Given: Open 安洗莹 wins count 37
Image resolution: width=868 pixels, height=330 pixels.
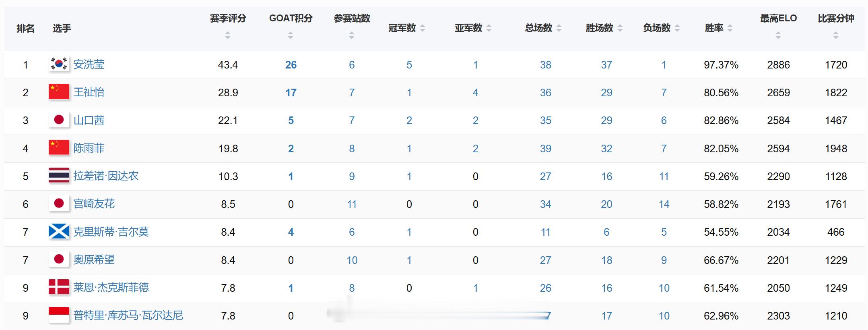Looking at the screenshot, I should click(x=607, y=65).
